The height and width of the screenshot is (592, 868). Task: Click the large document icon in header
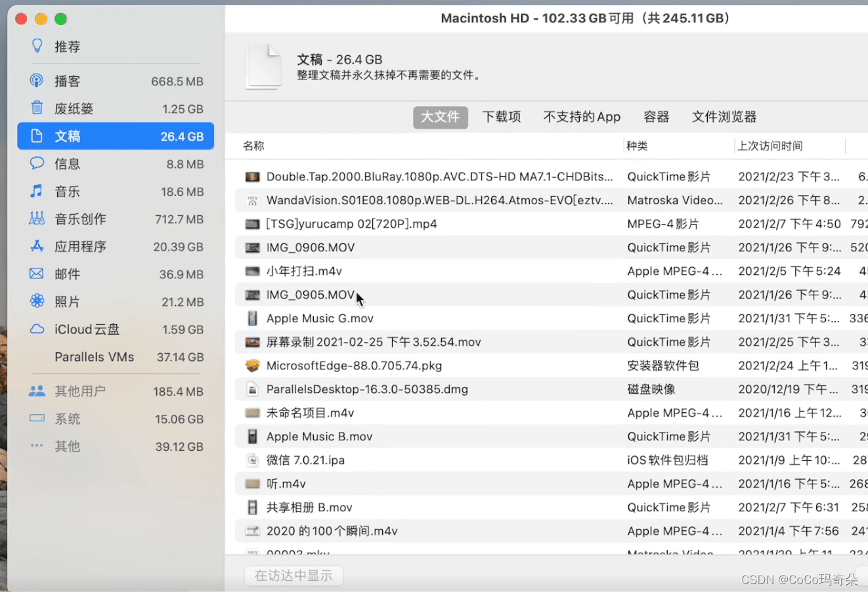263,67
